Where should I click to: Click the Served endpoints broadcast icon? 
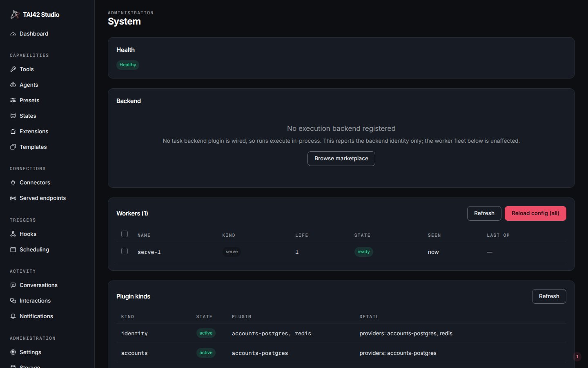(13, 198)
